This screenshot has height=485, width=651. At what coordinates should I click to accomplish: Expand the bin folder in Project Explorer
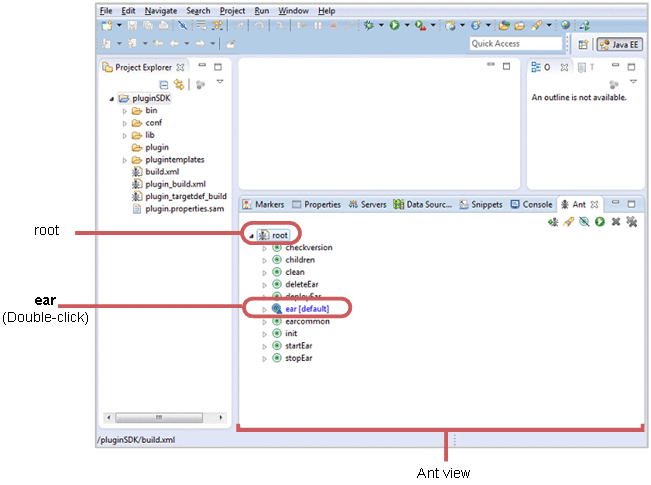[125, 111]
